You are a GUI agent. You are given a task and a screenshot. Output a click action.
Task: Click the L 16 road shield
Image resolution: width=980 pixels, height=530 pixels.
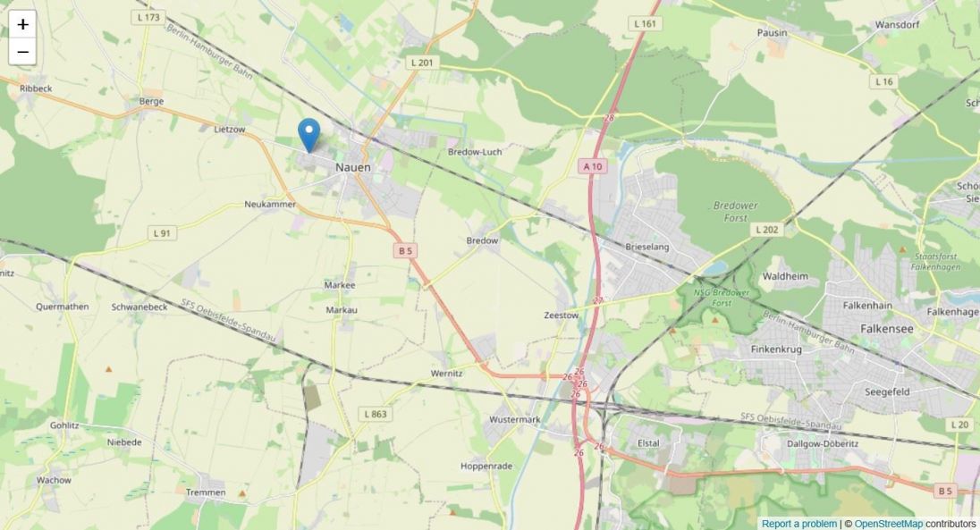click(x=883, y=81)
